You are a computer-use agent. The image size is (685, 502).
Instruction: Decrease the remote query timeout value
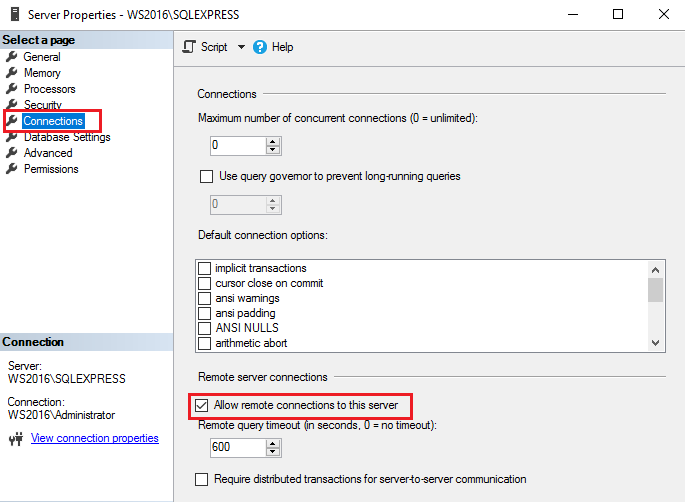click(x=272, y=451)
